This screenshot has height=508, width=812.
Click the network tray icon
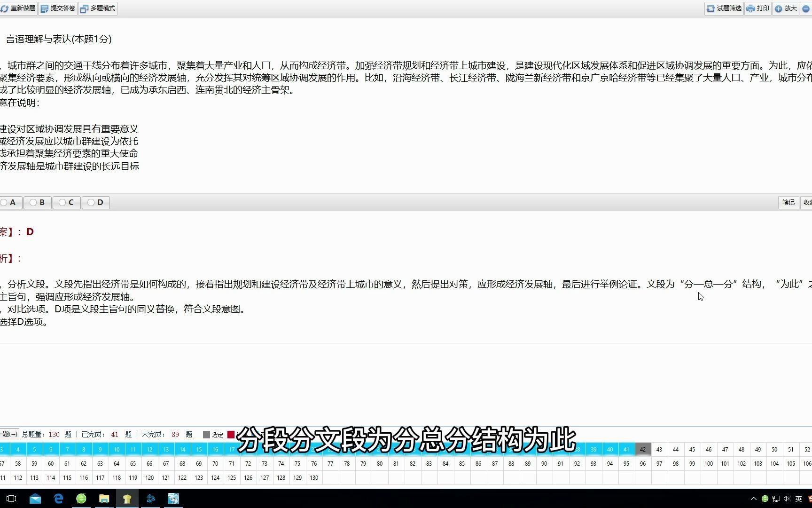coord(776,499)
